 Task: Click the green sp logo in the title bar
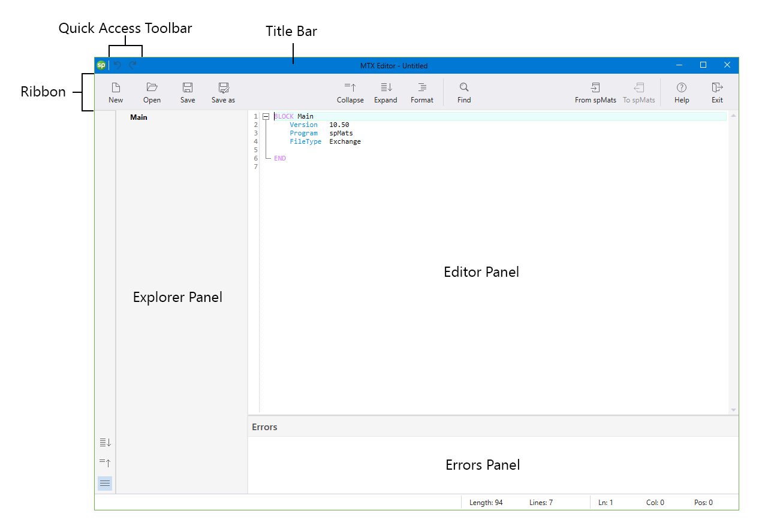(101, 65)
